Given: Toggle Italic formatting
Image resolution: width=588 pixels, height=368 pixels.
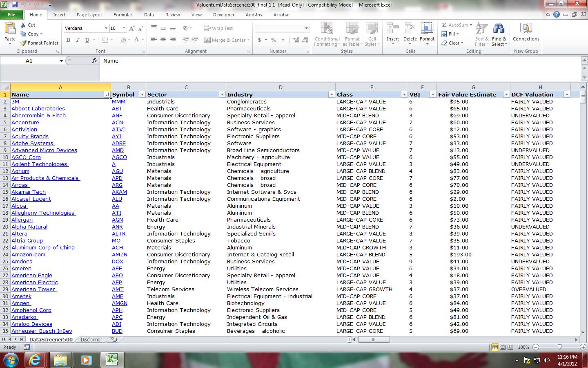Looking at the screenshot, I should pos(78,40).
